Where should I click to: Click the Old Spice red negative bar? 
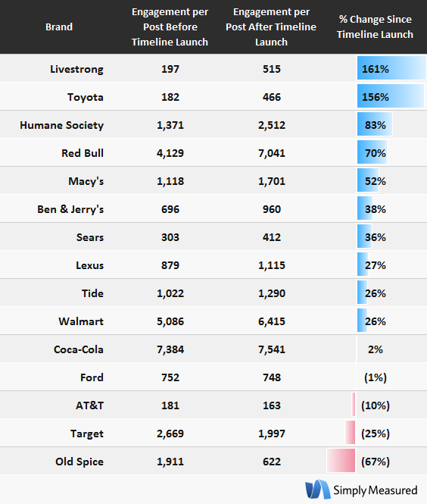(x=341, y=461)
